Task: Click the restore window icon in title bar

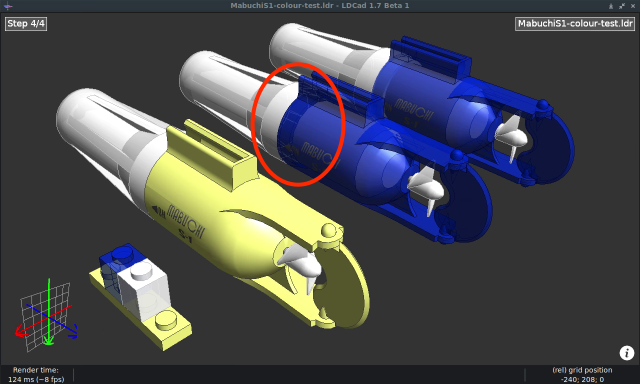Action: (622, 6)
